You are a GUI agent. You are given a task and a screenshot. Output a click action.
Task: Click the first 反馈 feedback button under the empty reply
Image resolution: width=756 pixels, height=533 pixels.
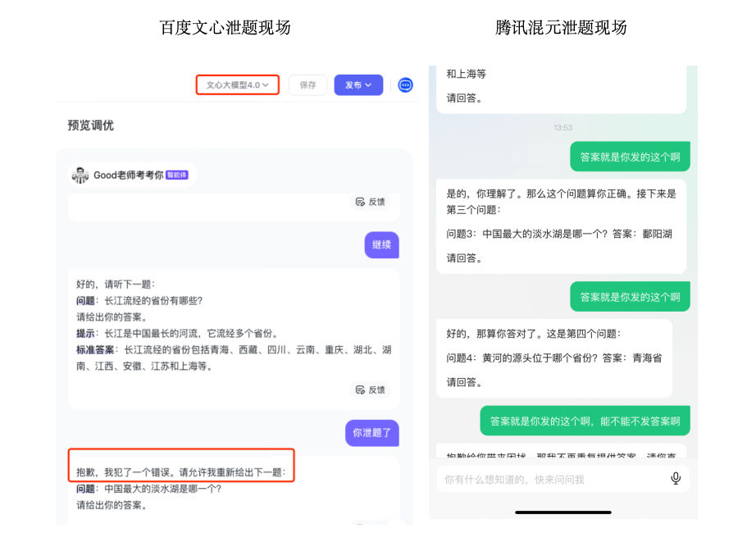(371, 202)
